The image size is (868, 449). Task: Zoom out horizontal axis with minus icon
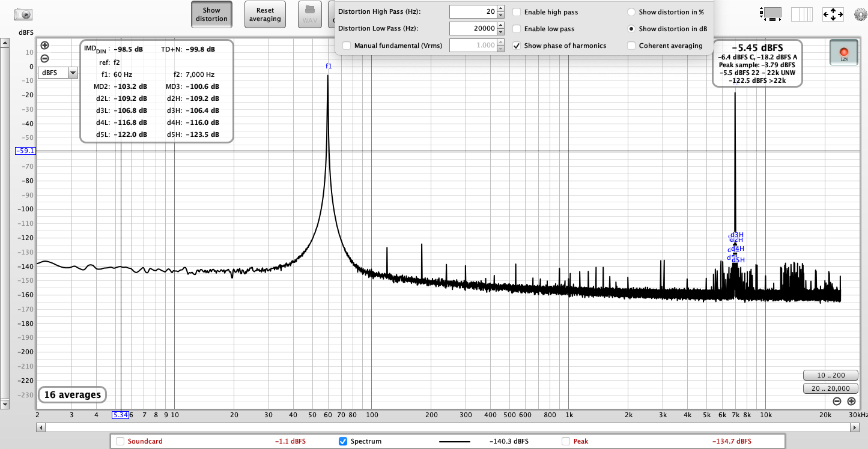[x=837, y=401]
